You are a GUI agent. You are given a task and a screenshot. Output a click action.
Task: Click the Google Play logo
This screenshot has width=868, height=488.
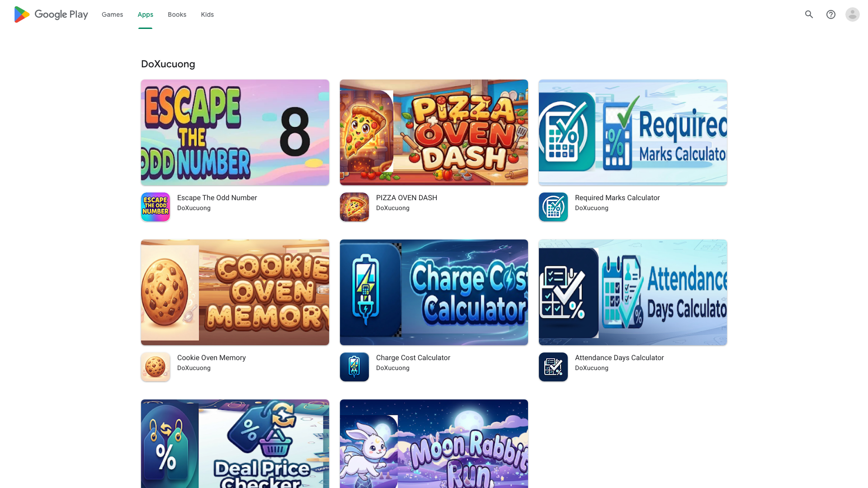[x=51, y=14]
